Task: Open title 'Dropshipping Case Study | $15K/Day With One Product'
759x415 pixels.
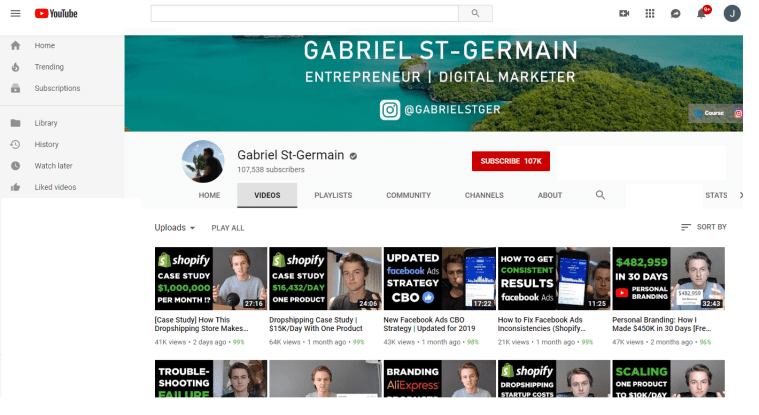Action: [x=316, y=324]
